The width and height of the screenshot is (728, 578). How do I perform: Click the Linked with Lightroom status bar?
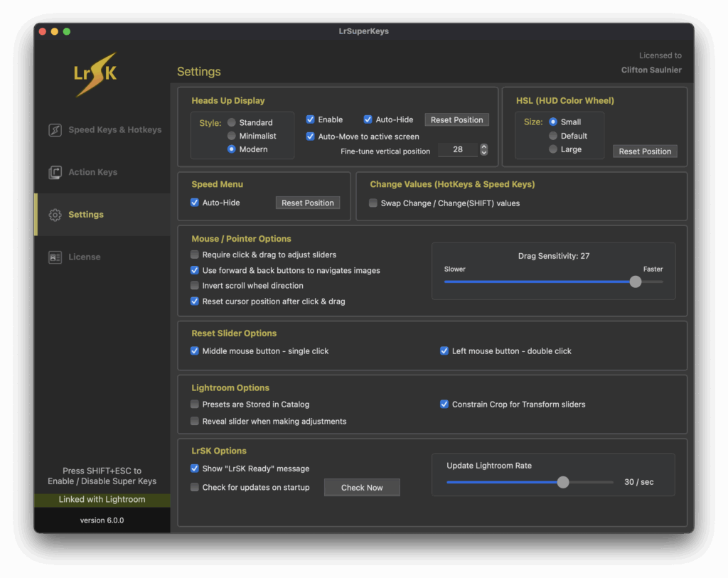pyautogui.click(x=102, y=500)
